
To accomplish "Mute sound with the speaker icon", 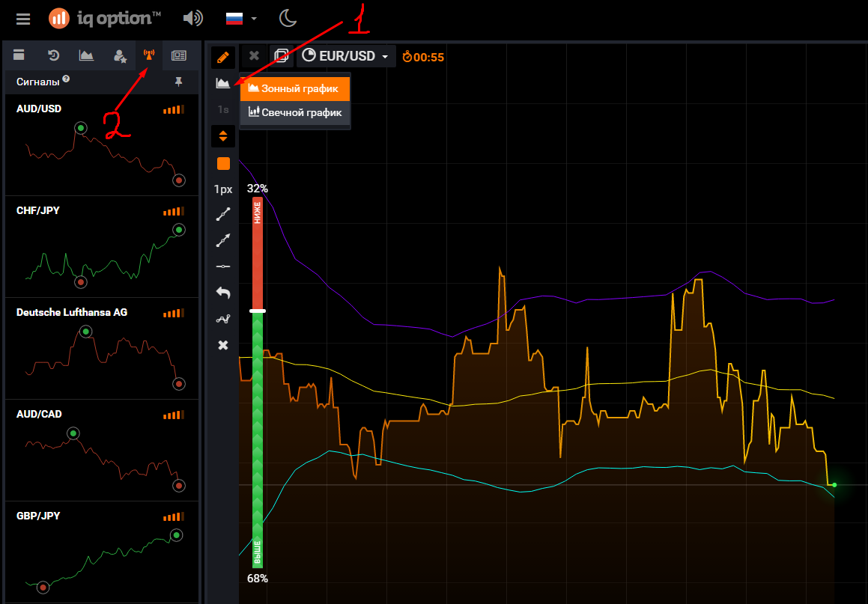I will tap(192, 18).
